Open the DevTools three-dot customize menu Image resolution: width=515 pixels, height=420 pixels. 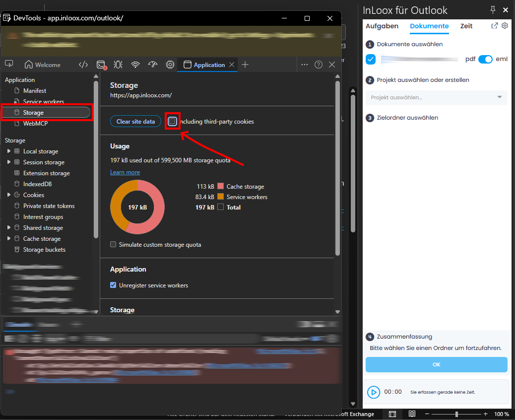[x=305, y=65]
